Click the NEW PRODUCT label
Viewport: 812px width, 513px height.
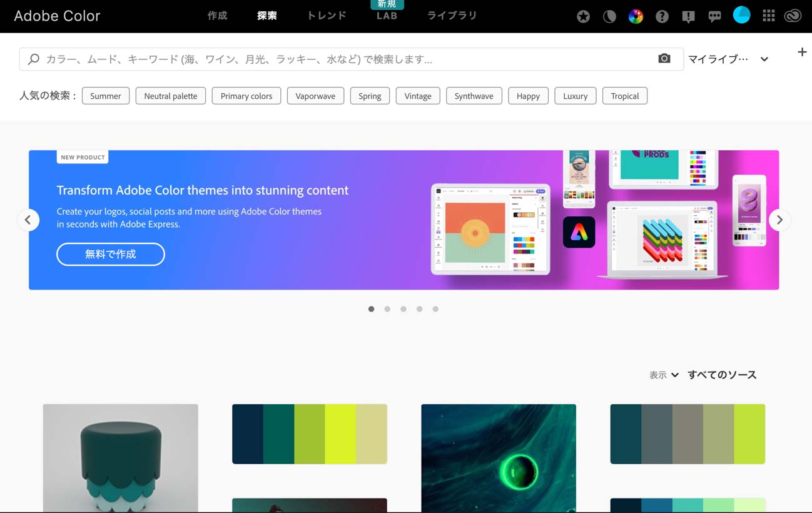83,157
